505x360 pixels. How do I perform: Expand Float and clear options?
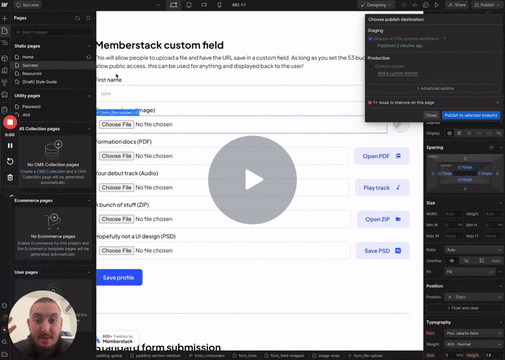click(x=464, y=308)
